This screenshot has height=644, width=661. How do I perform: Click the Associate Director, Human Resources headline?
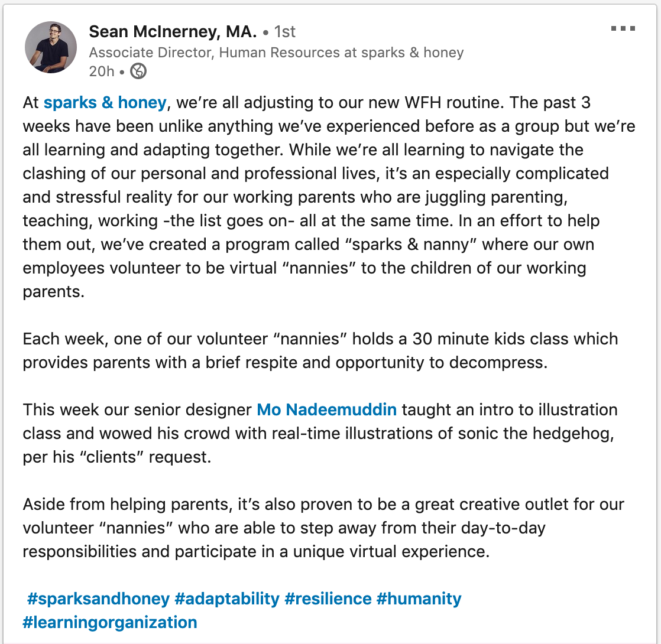click(x=276, y=52)
